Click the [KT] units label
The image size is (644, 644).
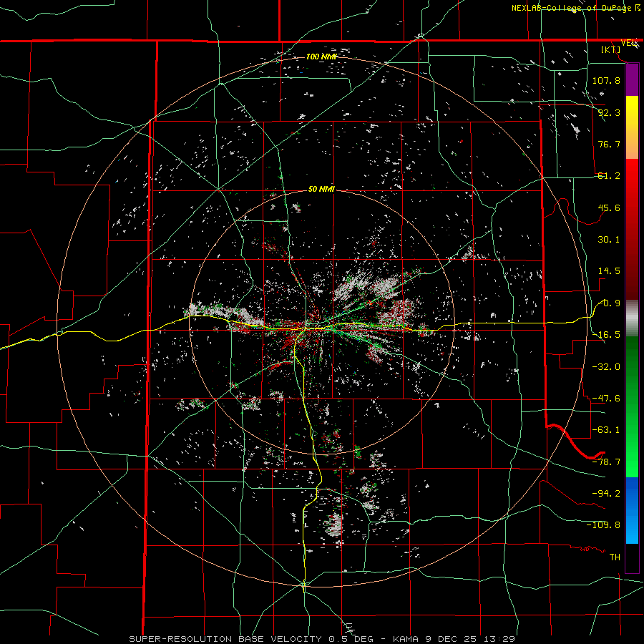click(611, 49)
